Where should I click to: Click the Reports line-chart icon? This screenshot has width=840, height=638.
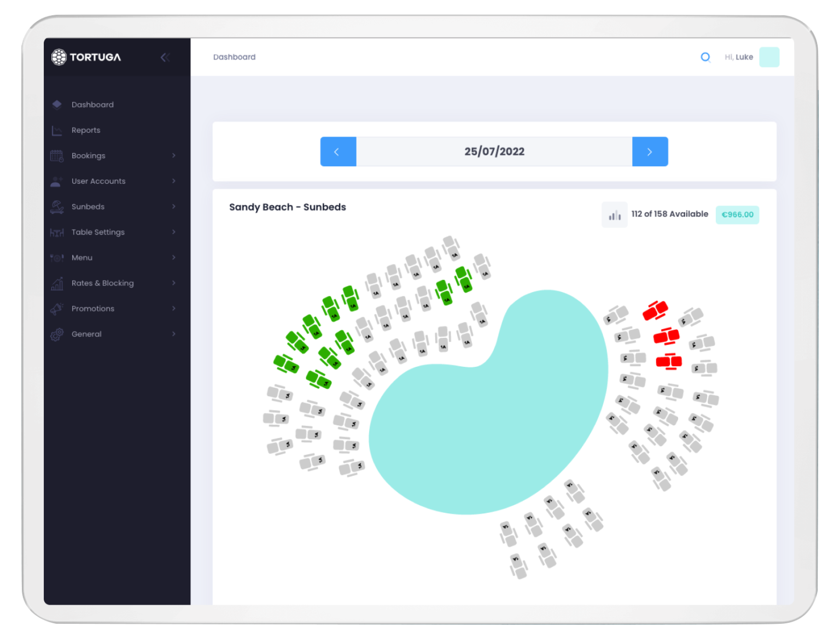pos(57,130)
